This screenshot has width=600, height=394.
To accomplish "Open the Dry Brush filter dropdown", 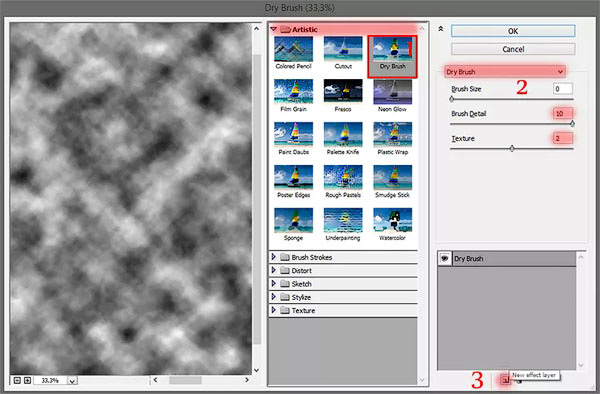I will coord(505,72).
